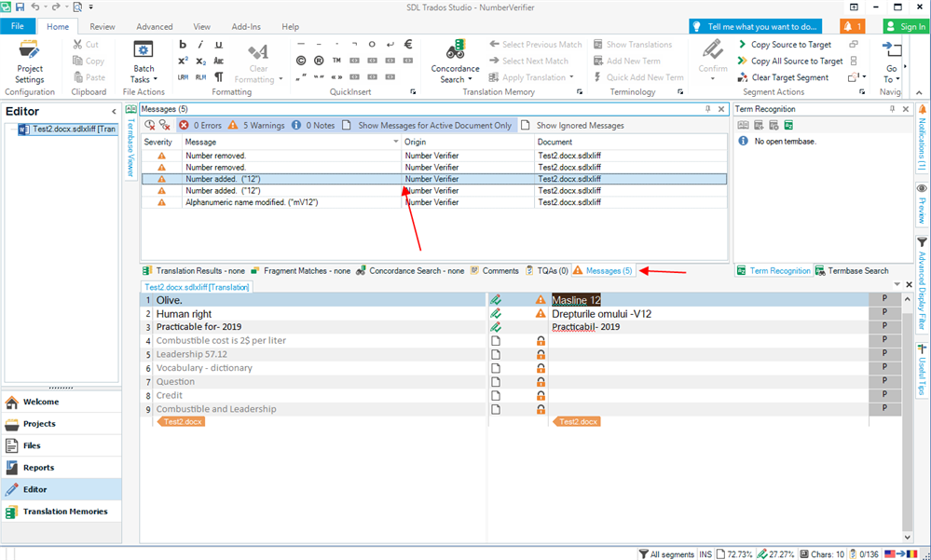Click the paragraph mark formatting icon
Screen dimensions: 931x560
pyautogui.click(x=218, y=77)
